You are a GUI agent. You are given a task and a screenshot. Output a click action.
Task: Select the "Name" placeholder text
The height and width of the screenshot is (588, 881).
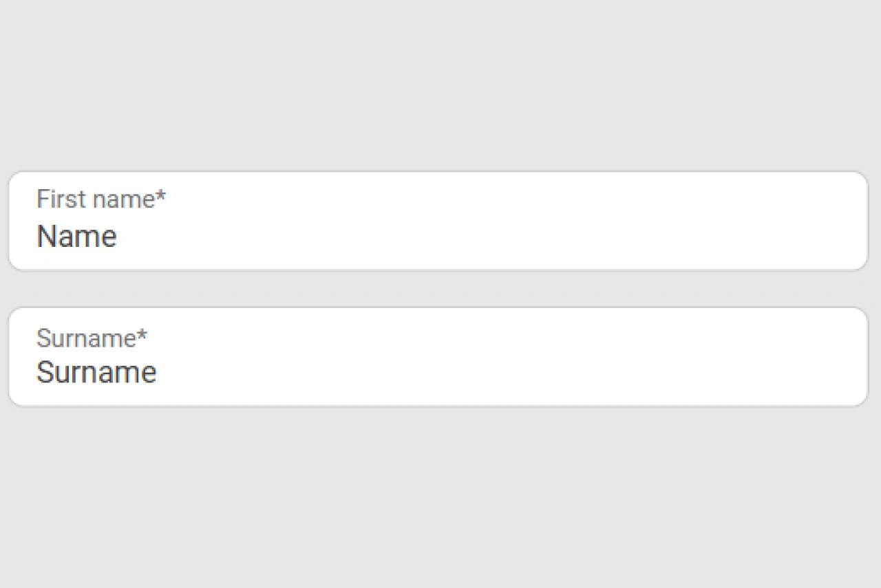(76, 237)
